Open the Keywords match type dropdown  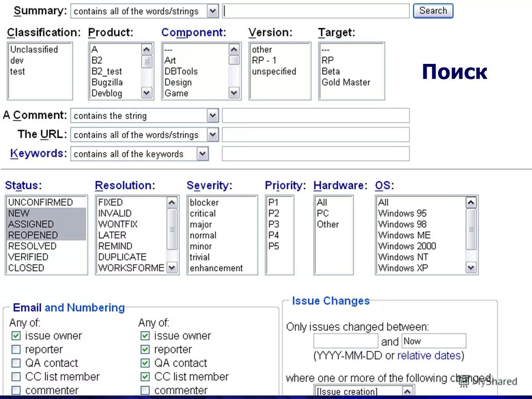click(140, 154)
